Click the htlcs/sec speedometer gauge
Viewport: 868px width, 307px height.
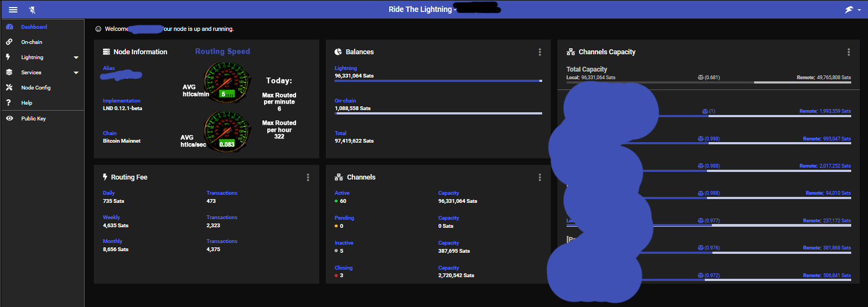click(228, 131)
